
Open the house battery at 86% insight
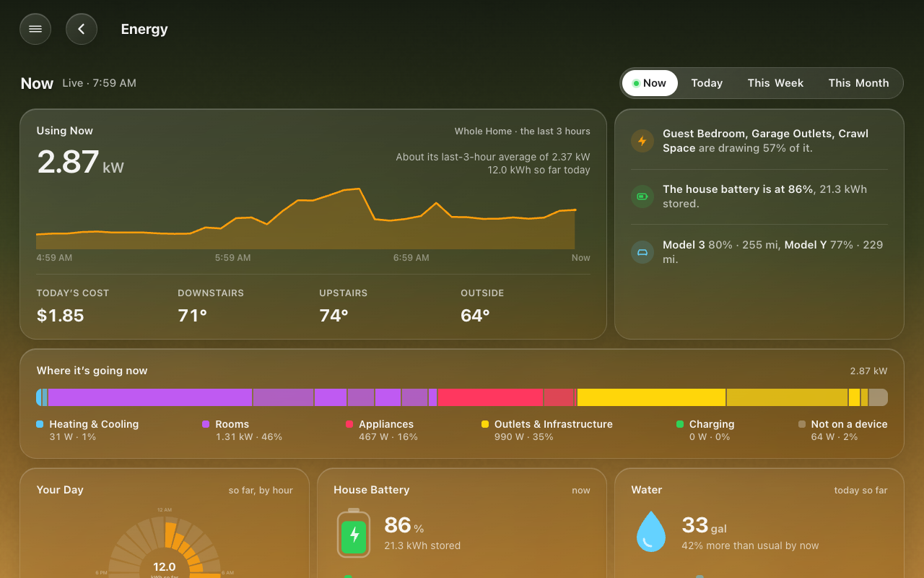(759, 197)
